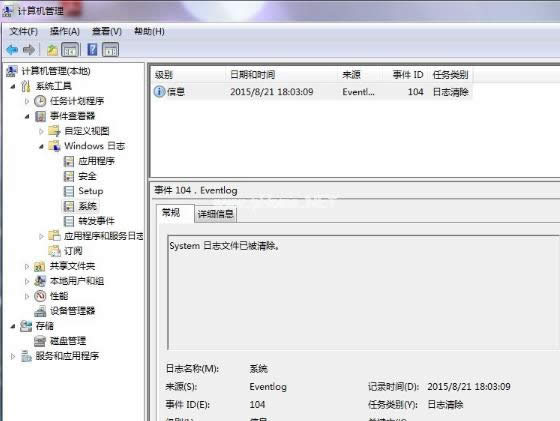Select the event 104 信息 row
560x421 pixels.
pos(312,92)
